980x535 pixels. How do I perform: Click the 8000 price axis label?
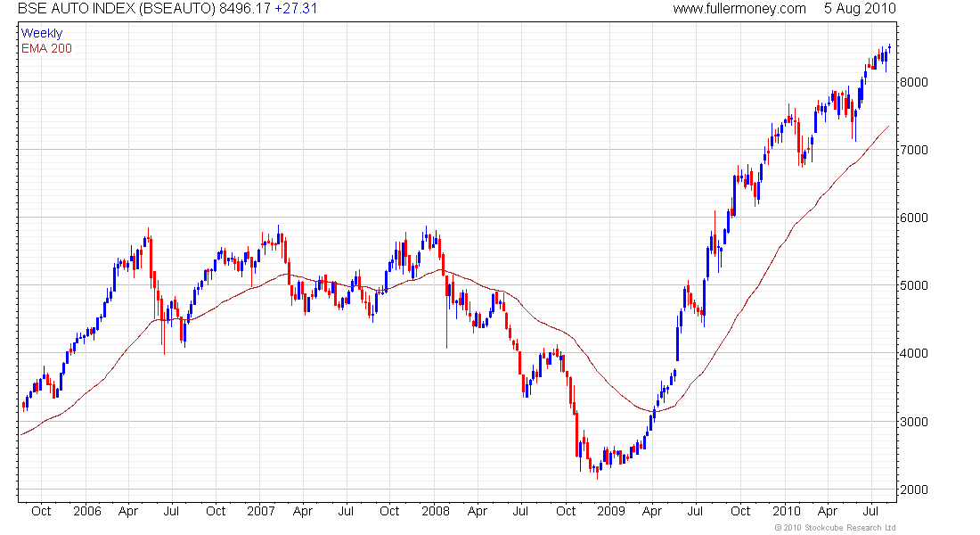point(914,82)
